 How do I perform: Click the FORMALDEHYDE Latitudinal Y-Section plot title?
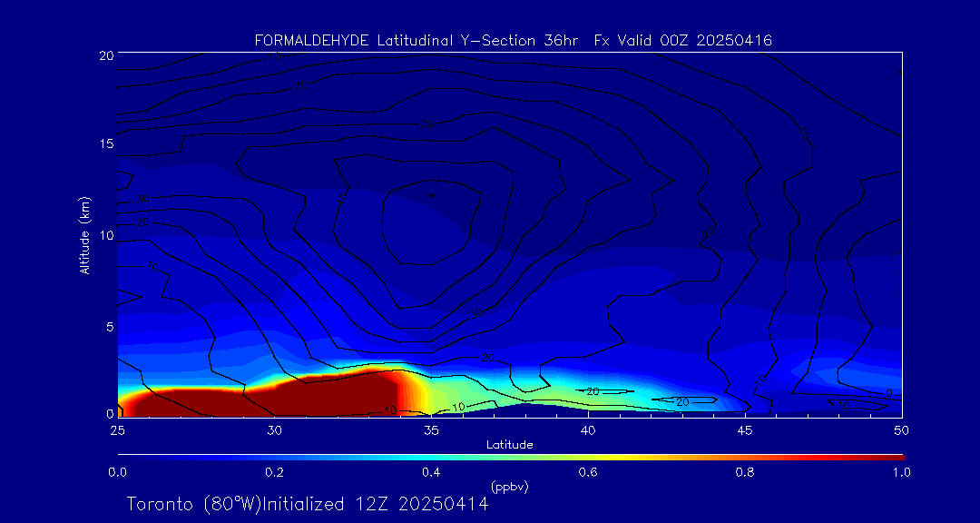(514, 41)
